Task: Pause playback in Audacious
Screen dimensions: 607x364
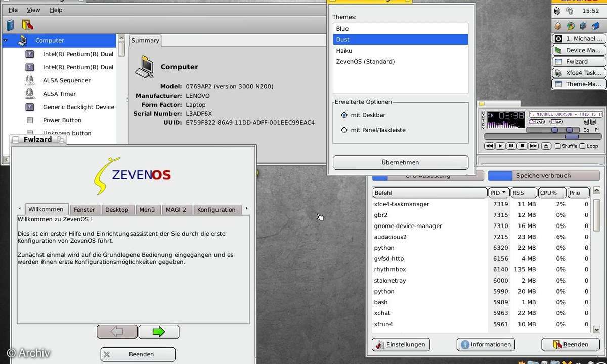Action: [511, 146]
